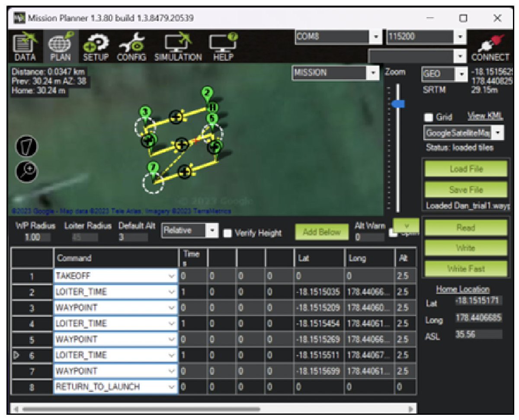Click the Command column header
Viewport: 519px width, 420px height.
pos(115,258)
